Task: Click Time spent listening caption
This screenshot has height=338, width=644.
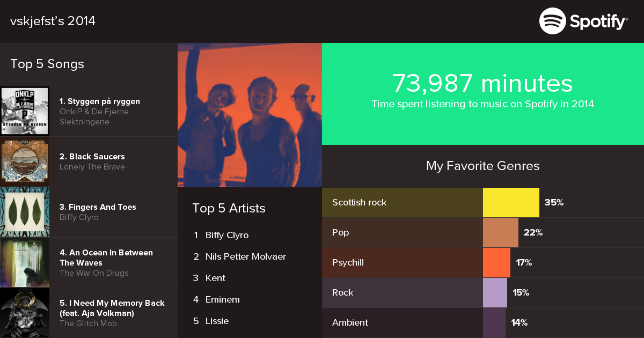Action: tap(483, 104)
